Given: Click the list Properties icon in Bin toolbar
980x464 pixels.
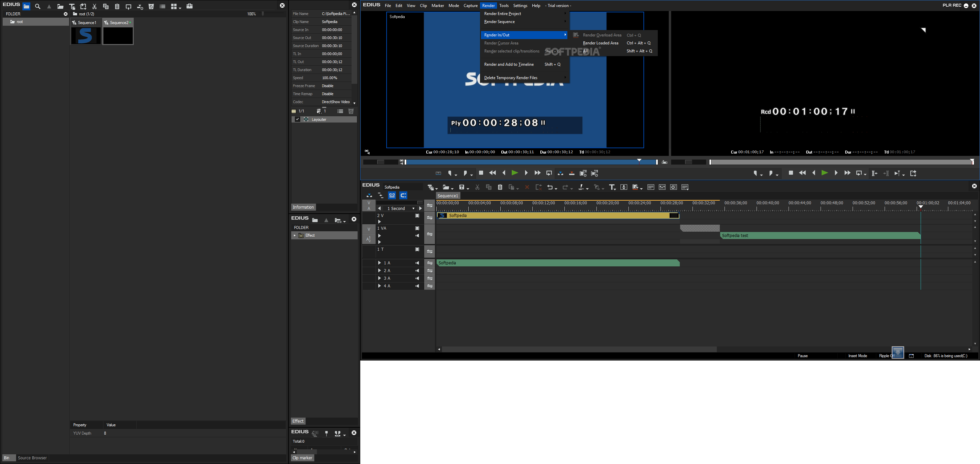Looking at the screenshot, I should [162, 6].
